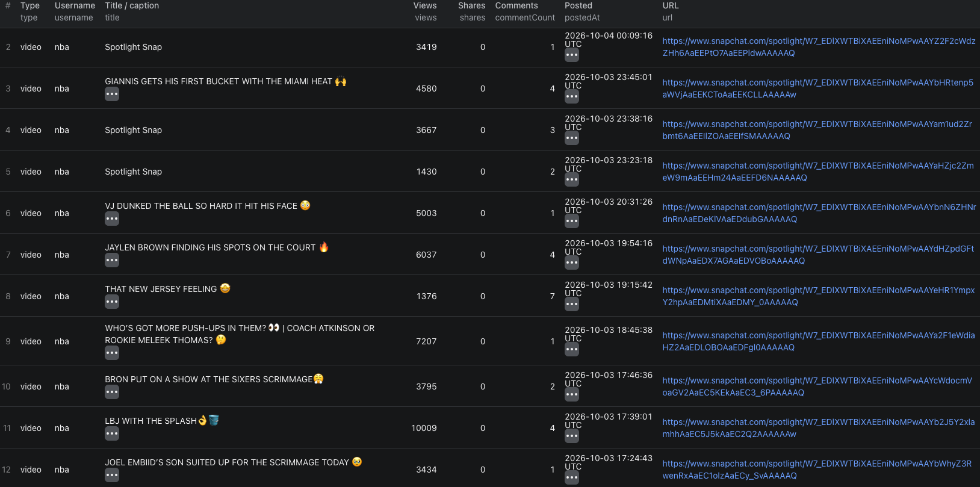Open Snapchat URL ending Y2hpAaEDMtiXAaEDMY_0AAAAAQ
This screenshot has width=980, height=487.
(818, 296)
